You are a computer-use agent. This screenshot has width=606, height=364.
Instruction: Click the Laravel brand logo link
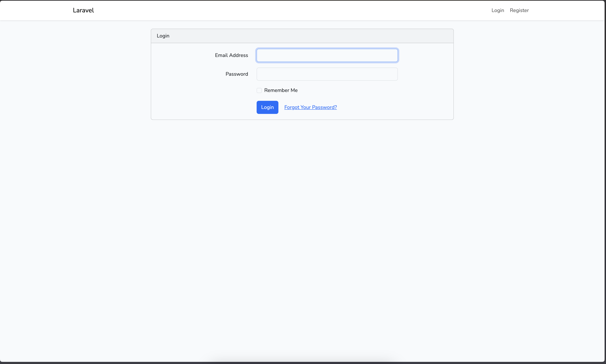pyautogui.click(x=83, y=10)
